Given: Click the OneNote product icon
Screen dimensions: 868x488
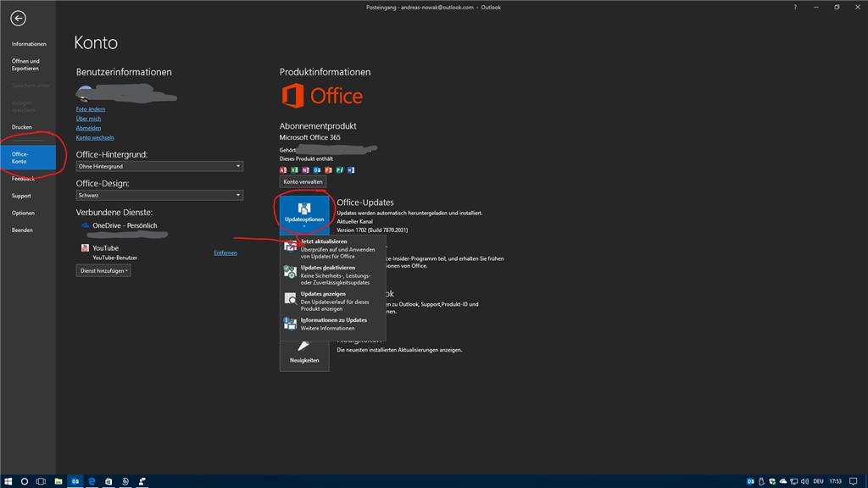Looking at the screenshot, I should [305, 169].
